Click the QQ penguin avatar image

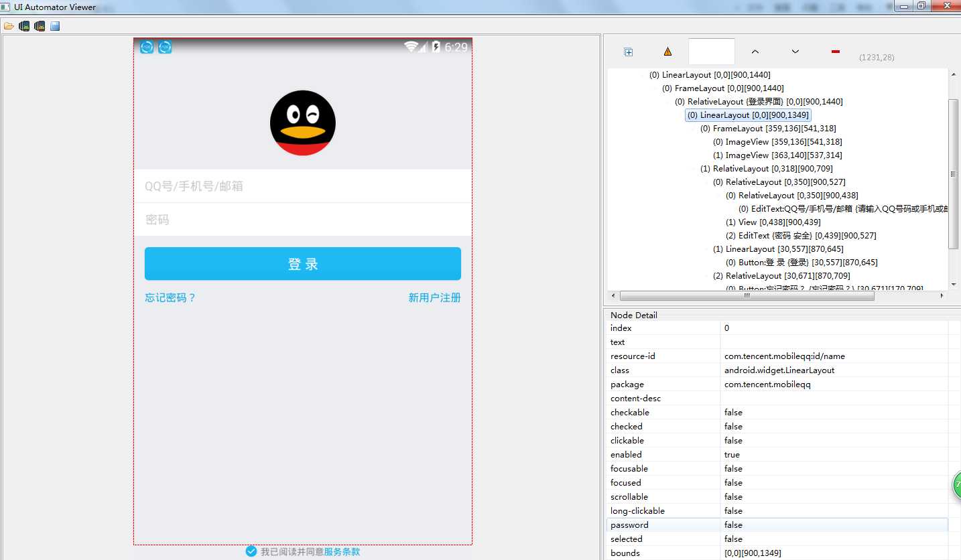303,123
